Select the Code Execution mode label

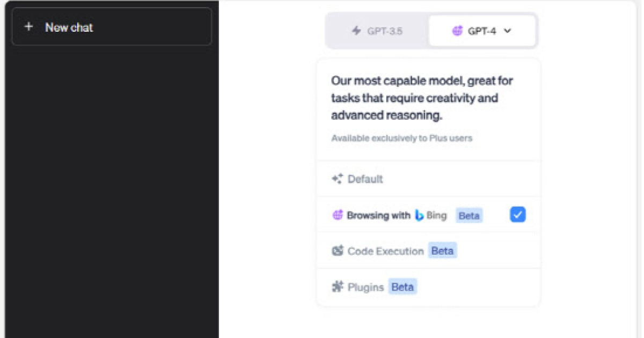[x=385, y=251]
